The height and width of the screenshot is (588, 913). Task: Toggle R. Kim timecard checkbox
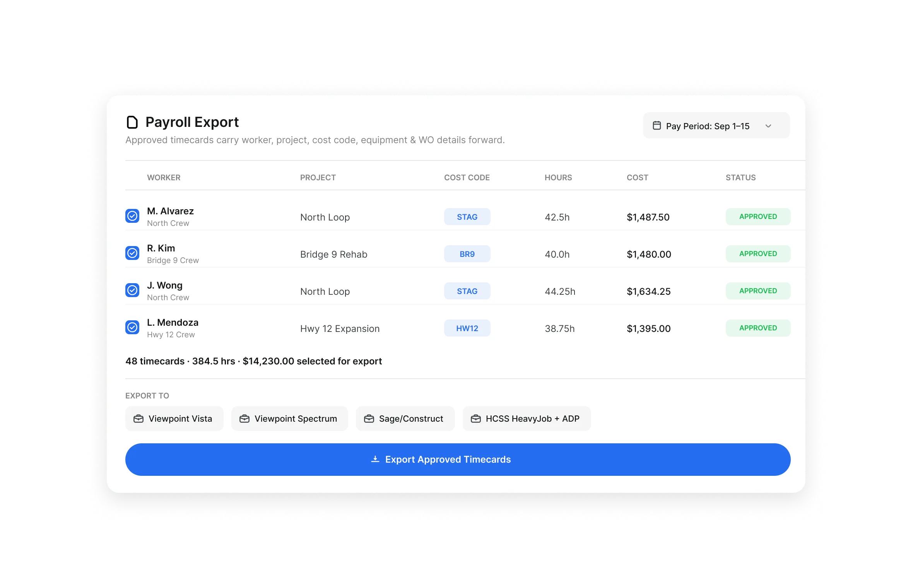click(132, 253)
